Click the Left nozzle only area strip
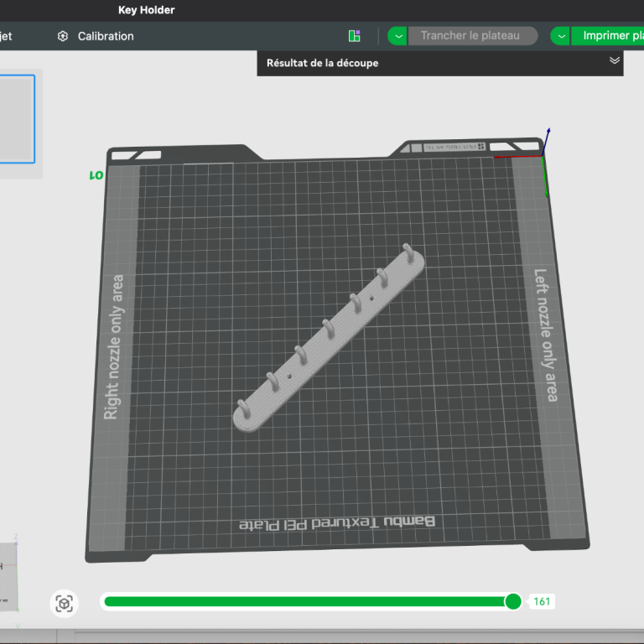This screenshot has height=644, width=644. click(545, 334)
